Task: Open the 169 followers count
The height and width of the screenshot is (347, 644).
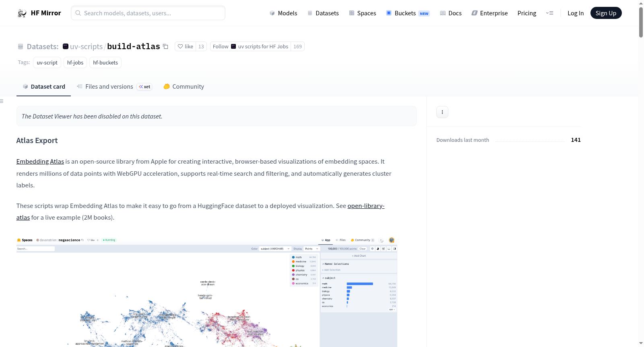Action: coord(298,47)
